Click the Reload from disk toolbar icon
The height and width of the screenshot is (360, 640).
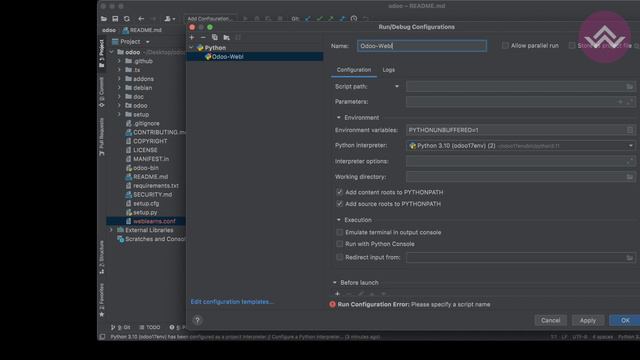[x=127, y=19]
